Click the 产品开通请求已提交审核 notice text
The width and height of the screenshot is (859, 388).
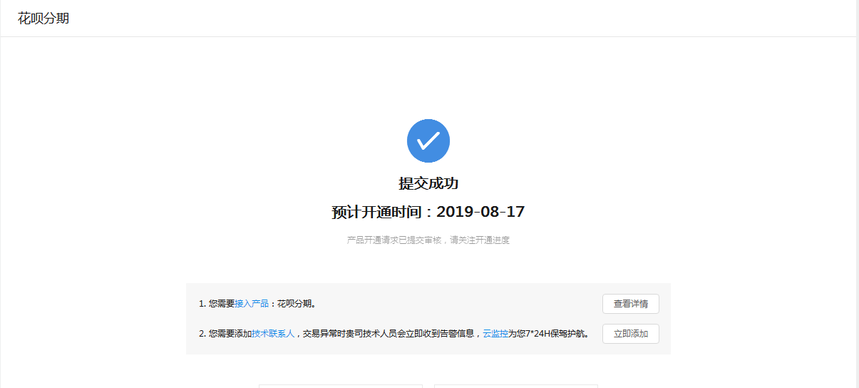click(428, 240)
